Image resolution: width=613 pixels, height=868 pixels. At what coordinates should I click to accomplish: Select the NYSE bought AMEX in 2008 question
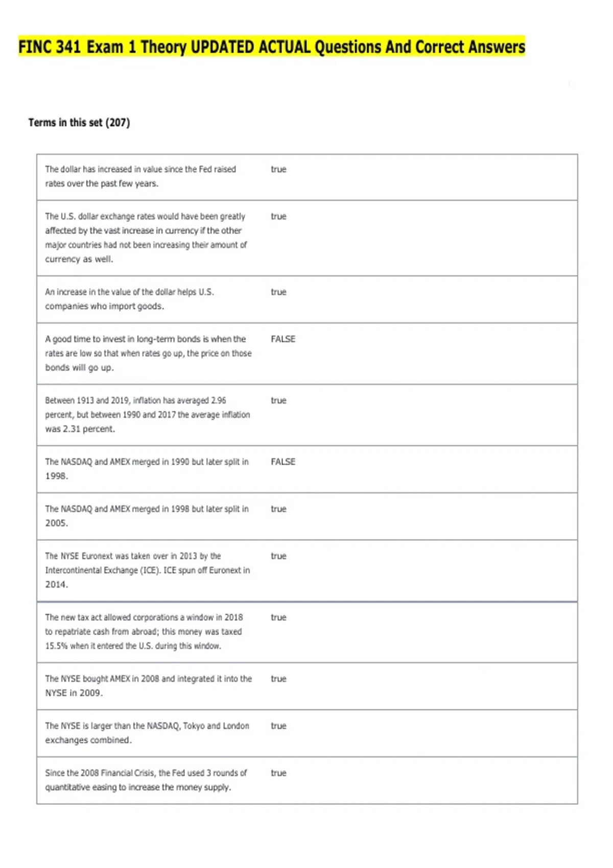(x=148, y=686)
